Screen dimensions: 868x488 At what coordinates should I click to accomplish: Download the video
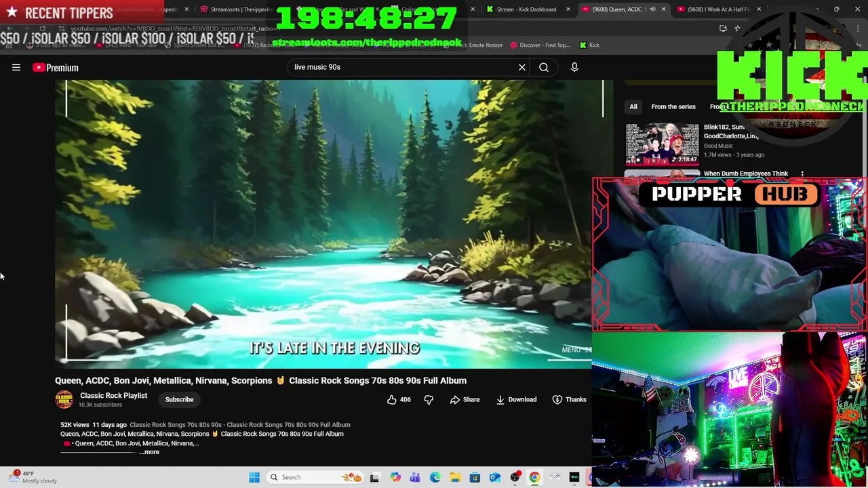click(x=516, y=400)
